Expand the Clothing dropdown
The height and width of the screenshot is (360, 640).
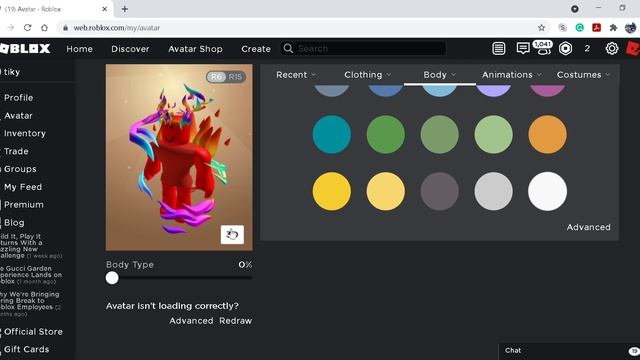coord(367,75)
